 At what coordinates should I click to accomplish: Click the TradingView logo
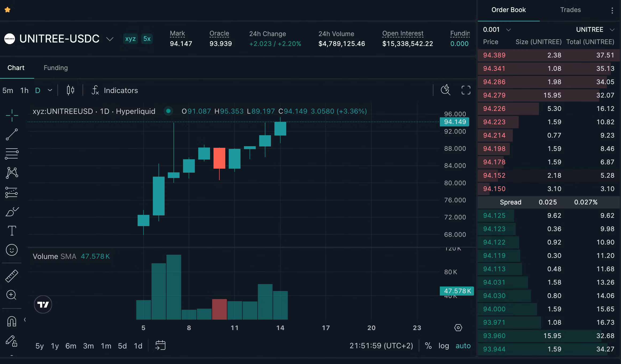43,304
